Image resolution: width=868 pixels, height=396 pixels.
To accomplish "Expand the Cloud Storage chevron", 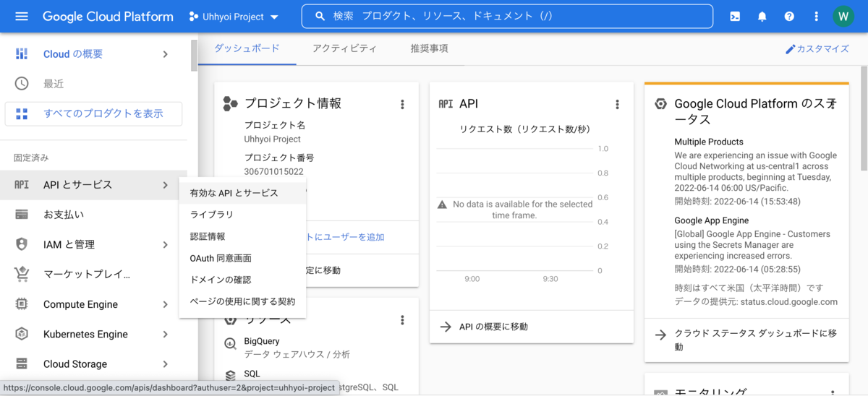I will (x=166, y=363).
